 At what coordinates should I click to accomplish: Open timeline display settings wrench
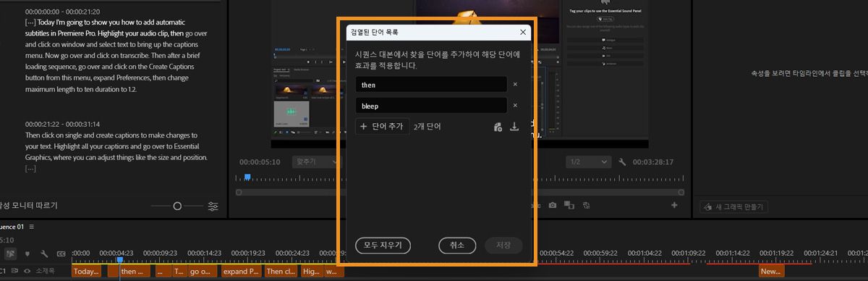coord(44,253)
